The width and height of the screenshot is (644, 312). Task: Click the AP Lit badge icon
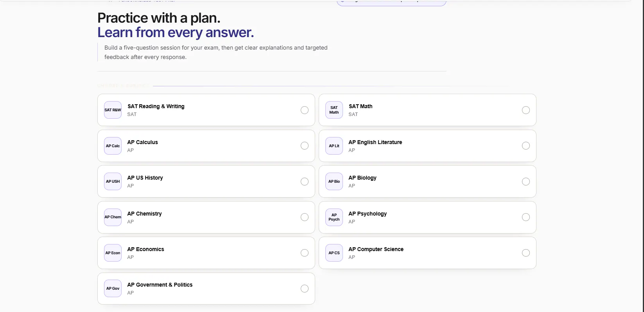(334, 146)
